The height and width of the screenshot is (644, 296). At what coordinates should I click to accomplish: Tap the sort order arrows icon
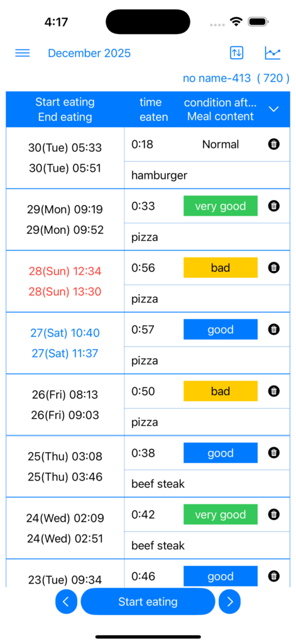236,53
